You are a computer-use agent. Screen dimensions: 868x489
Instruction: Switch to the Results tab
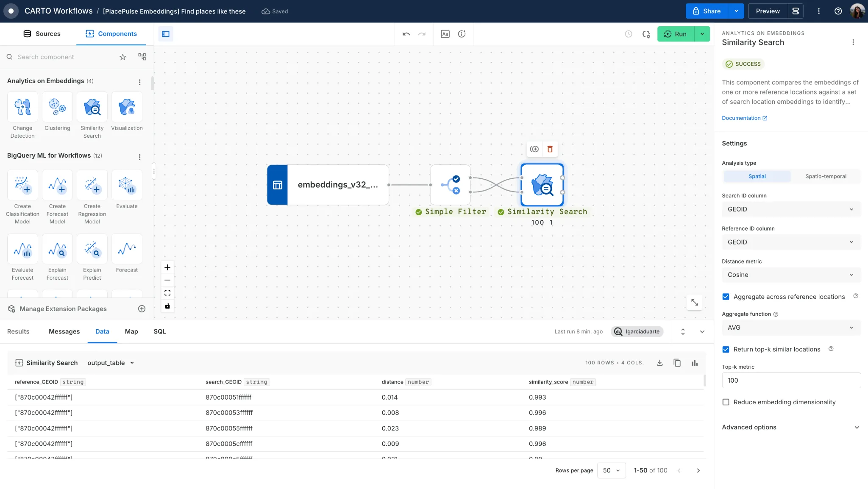pos(18,331)
